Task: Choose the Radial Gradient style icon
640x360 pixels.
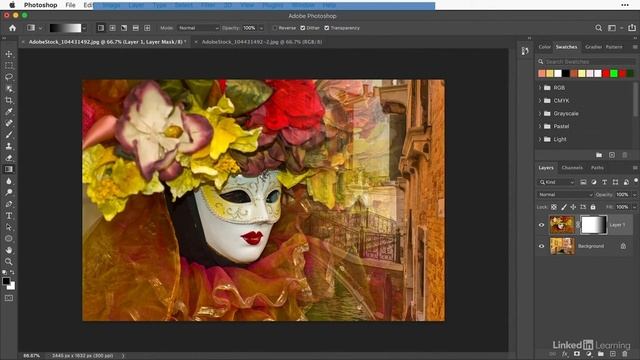Action: [x=112, y=28]
